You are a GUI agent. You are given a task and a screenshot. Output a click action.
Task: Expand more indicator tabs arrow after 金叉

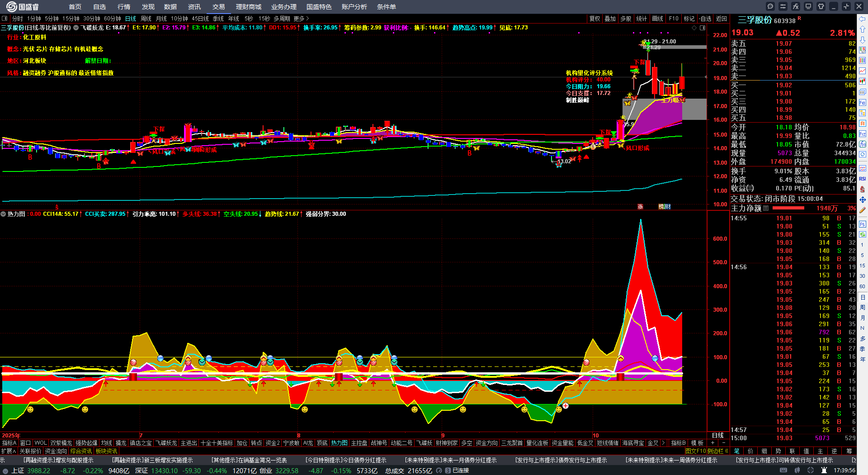[x=663, y=443]
